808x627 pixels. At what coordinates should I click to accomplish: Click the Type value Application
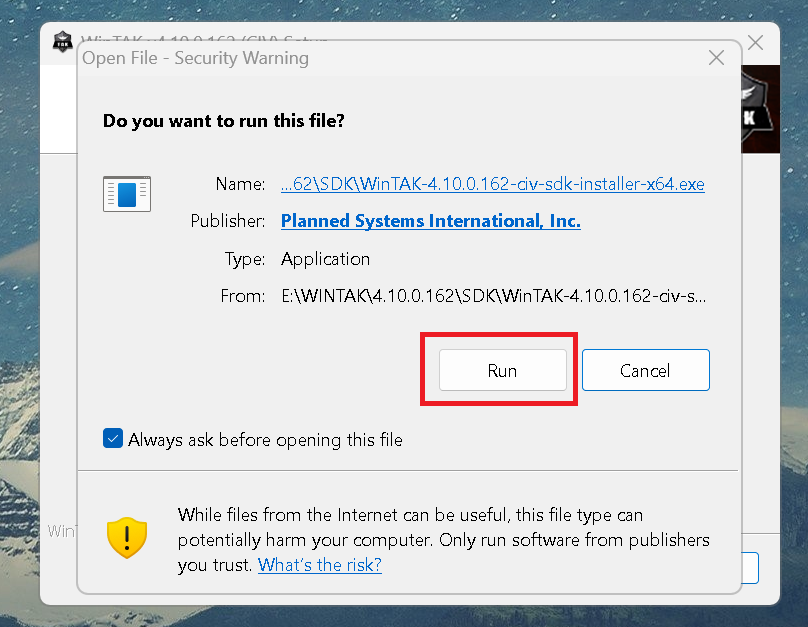click(326, 259)
